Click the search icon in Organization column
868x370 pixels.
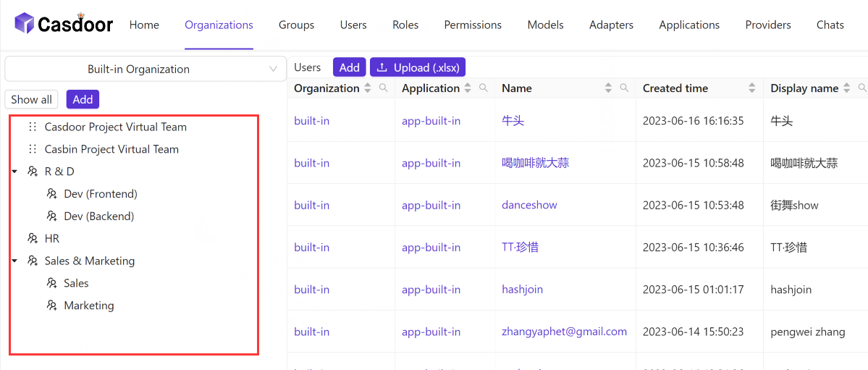pyautogui.click(x=384, y=88)
